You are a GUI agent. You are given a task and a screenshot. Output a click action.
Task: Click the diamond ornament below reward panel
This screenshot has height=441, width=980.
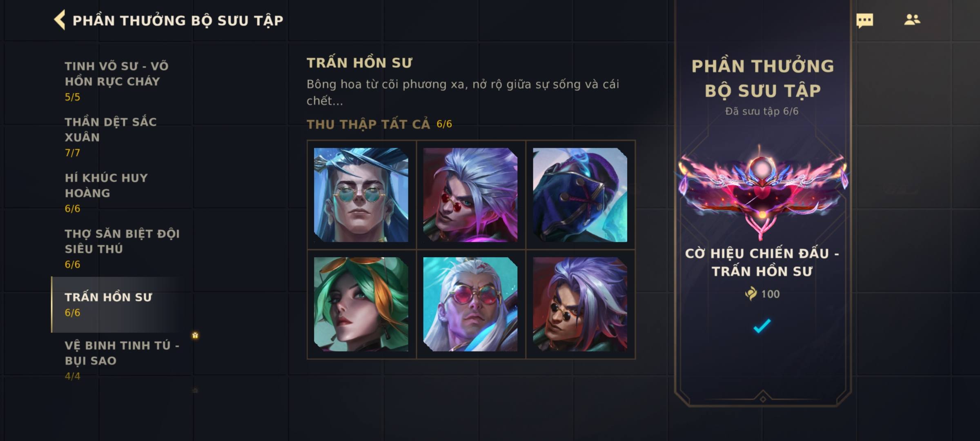point(762,399)
